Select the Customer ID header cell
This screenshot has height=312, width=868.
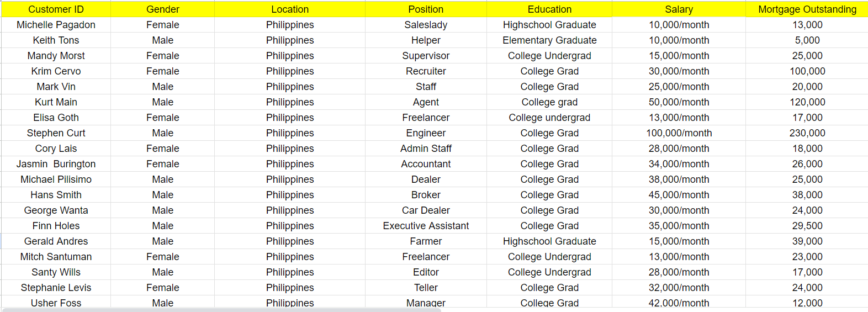click(56, 9)
